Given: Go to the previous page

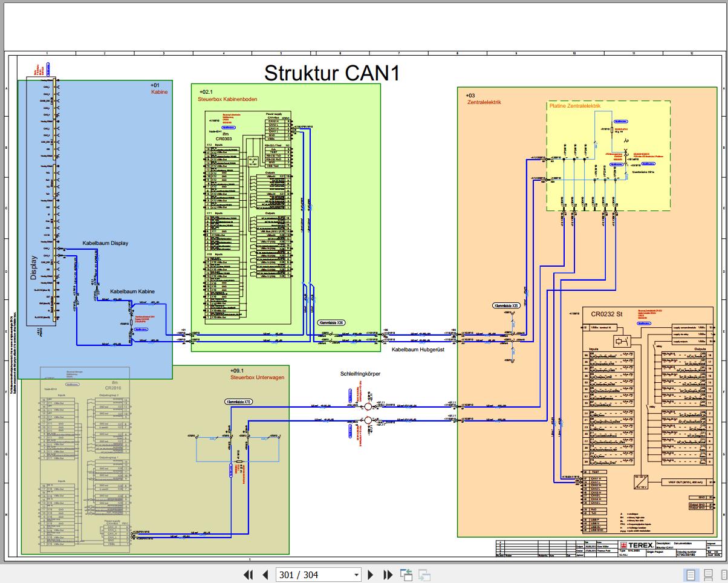Looking at the screenshot, I should point(265,575).
